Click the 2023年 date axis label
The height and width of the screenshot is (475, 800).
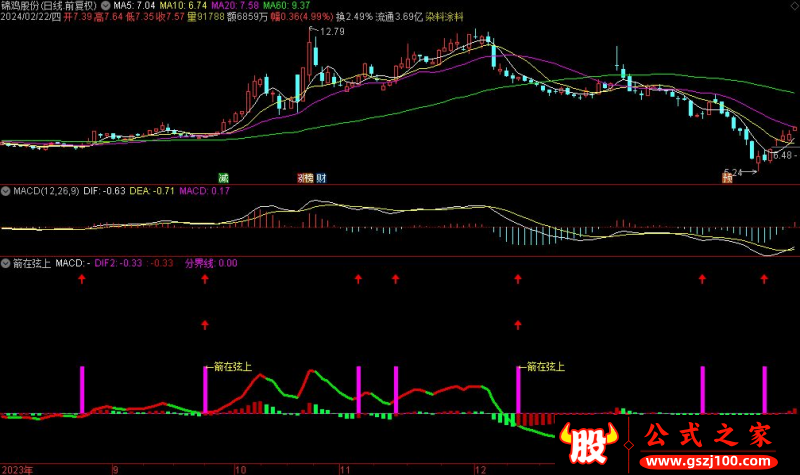click(x=18, y=468)
